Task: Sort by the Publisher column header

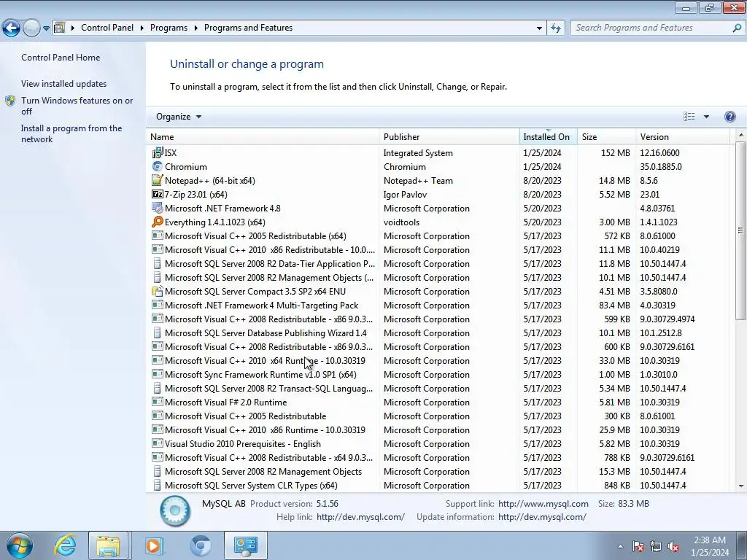Action: pyautogui.click(x=449, y=136)
